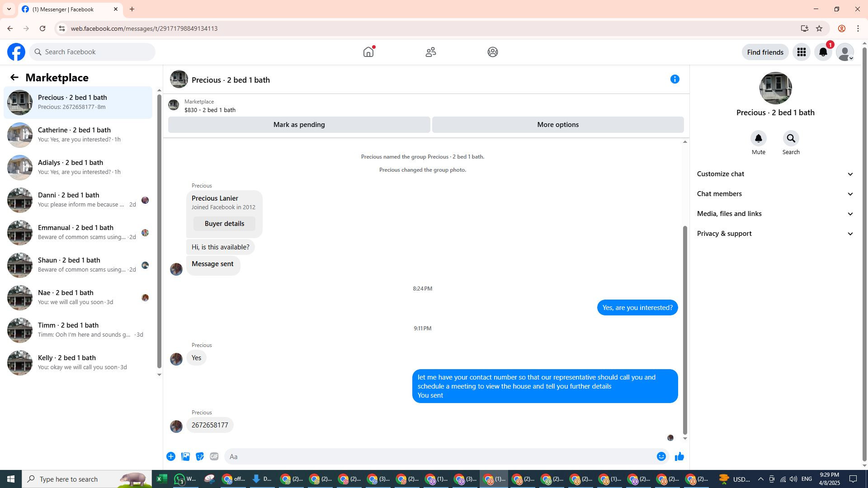868x488 pixels.
Task: Open the sticker chooser icon
Action: [x=200, y=457]
